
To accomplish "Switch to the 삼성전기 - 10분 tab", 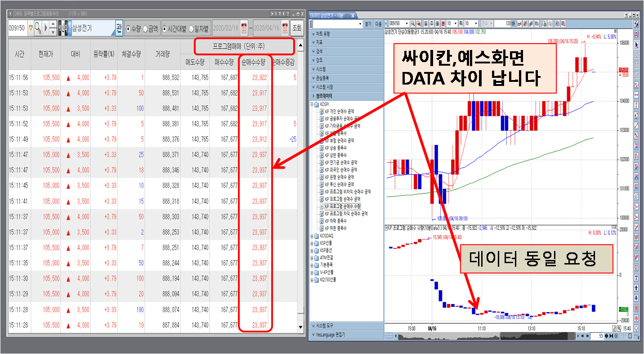I will tap(331, 15).
